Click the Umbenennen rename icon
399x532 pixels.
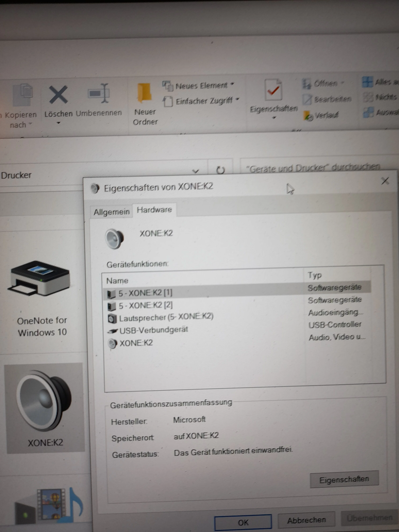(99, 93)
